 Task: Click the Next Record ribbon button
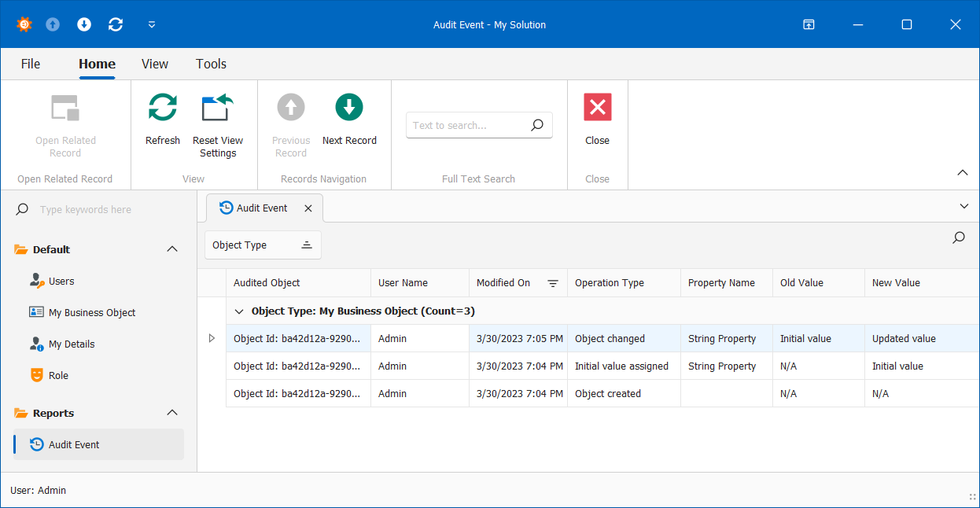349,120
